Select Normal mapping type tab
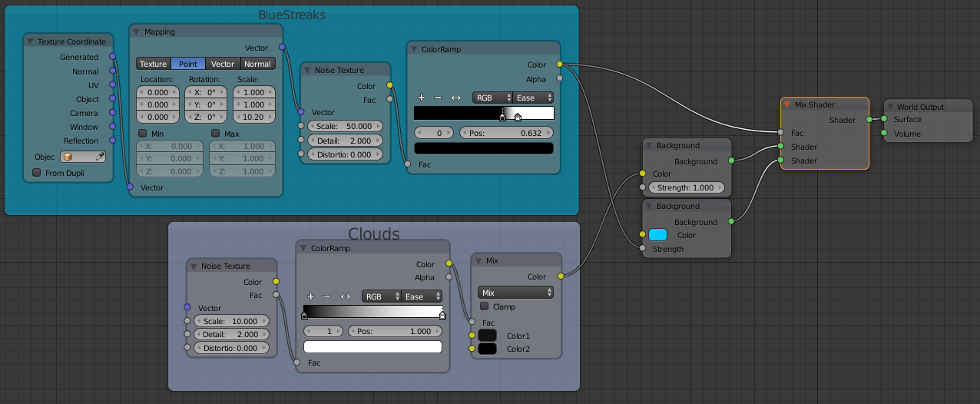Viewport: 980px width, 404px height. (x=257, y=64)
